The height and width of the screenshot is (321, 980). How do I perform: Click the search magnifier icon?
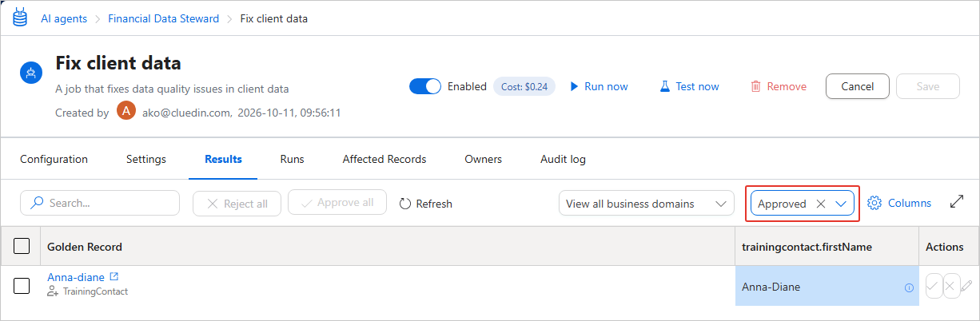pos(37,203)
